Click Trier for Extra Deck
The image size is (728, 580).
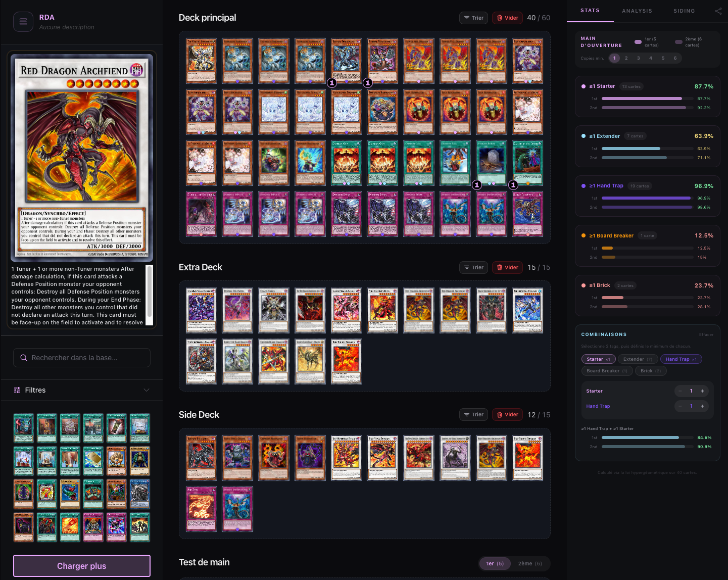[473, 267]
